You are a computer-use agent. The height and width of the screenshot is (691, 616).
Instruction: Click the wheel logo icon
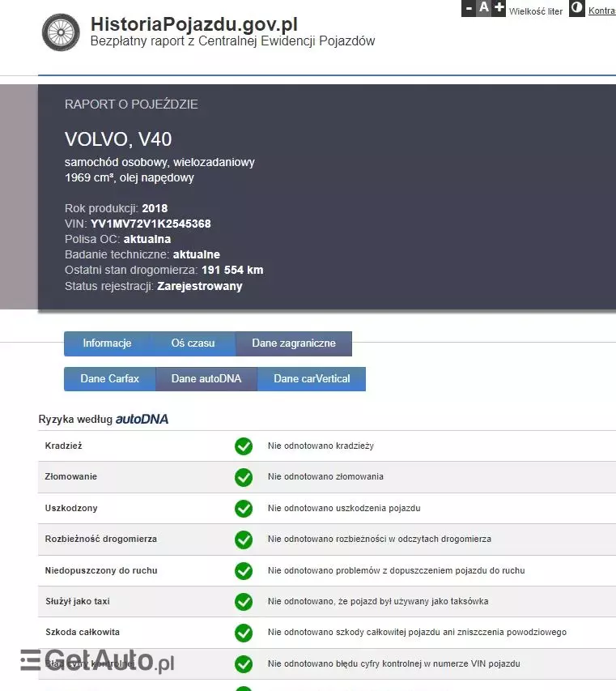(x=62, y=32)
